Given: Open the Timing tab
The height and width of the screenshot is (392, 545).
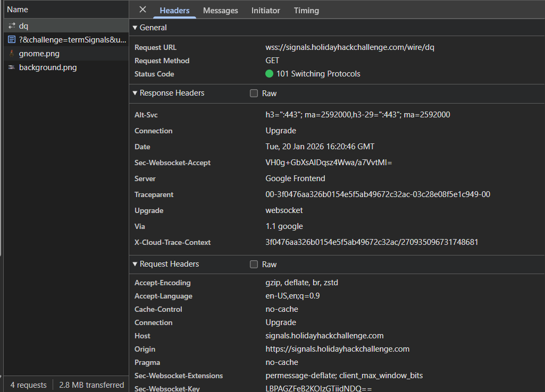Looking at the screenshot, I should click(x=306, y=11).
